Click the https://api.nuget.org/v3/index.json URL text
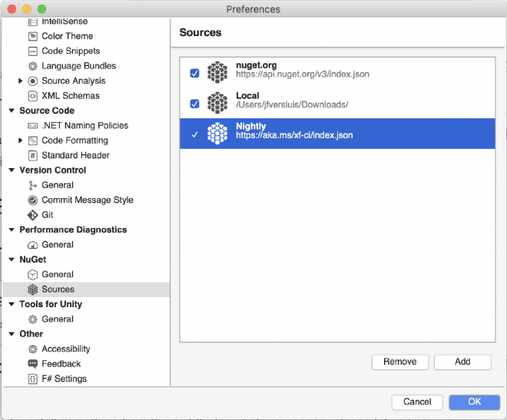The height and width of the screenshot is (420, 507). (x=303, y=74)
